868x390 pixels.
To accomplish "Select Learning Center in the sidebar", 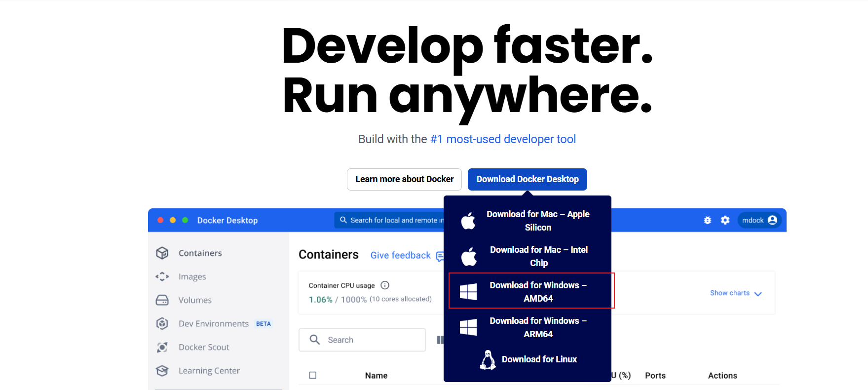I will point(209,371).
